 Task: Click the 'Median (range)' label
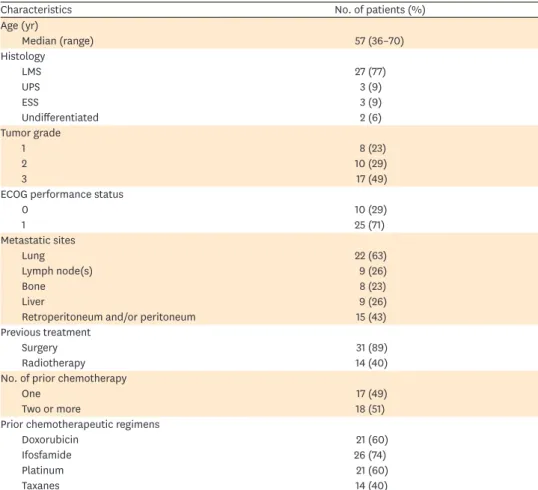tap(58, 41)
